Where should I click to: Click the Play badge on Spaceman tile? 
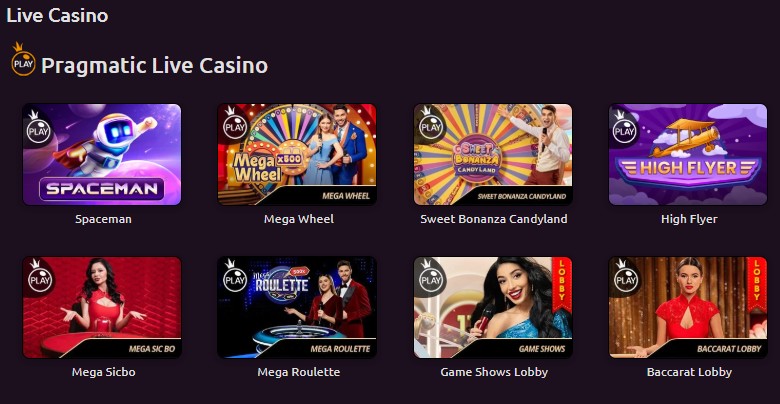point(38,128)
